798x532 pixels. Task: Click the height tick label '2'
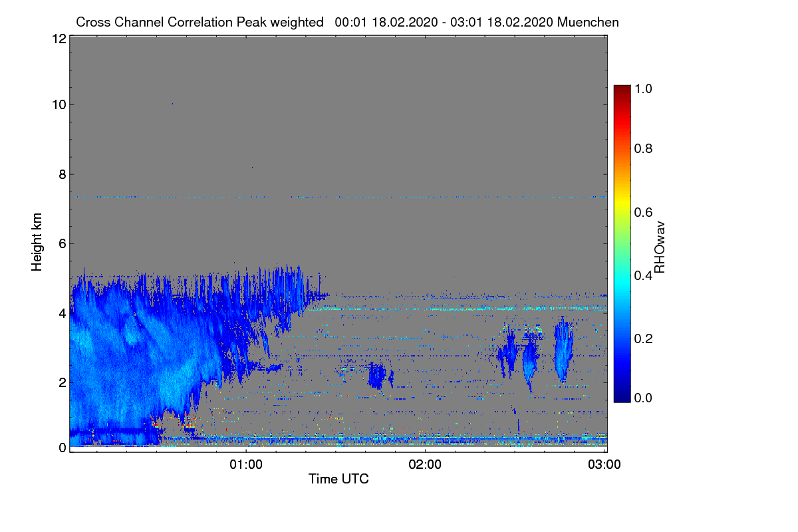click(61, 382)
